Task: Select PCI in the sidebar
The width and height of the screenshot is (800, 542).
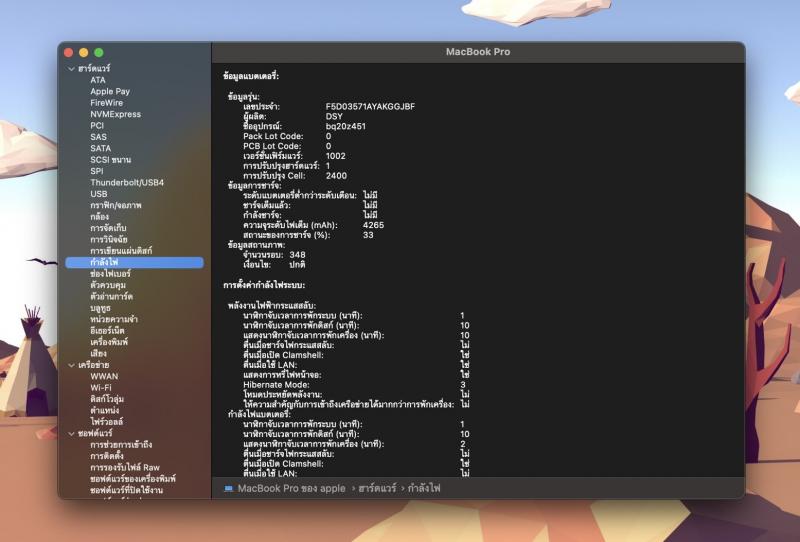Action: coord(97,126)
